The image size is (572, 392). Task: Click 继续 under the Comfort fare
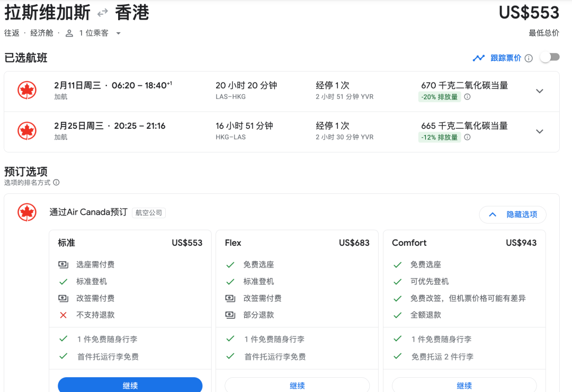464,385
